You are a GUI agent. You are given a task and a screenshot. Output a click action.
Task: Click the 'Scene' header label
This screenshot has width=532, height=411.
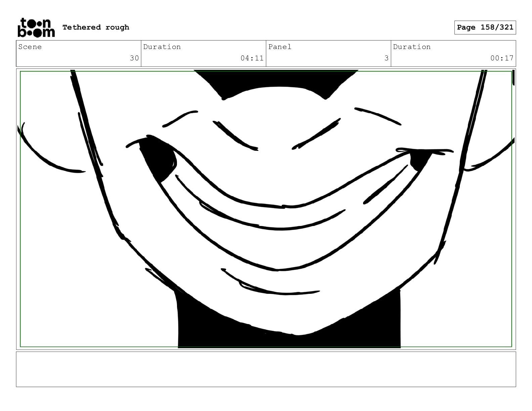pyautogui.click(x=30, y=47)
